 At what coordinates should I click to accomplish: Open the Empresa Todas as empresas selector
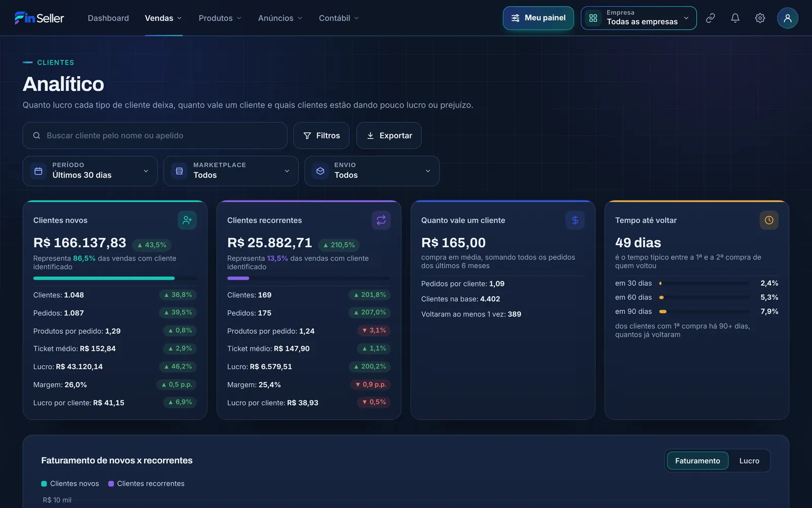click(x=638, y=18)
